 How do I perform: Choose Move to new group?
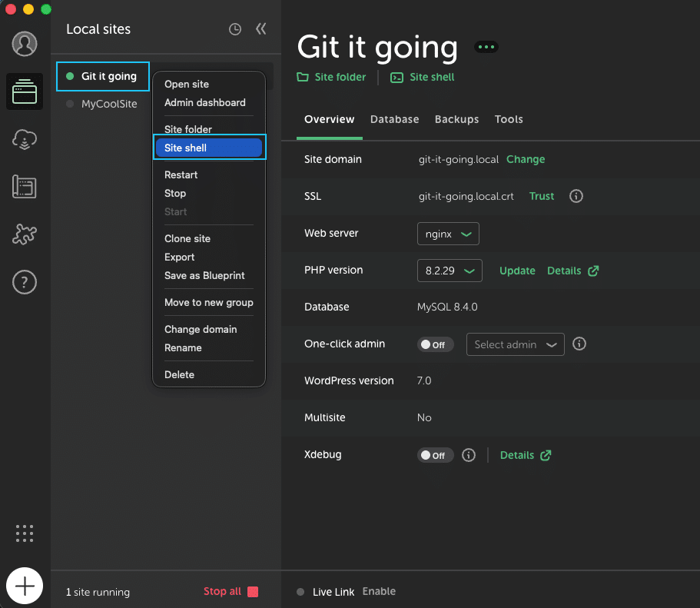pyautogui.click(x=209, y=303)
